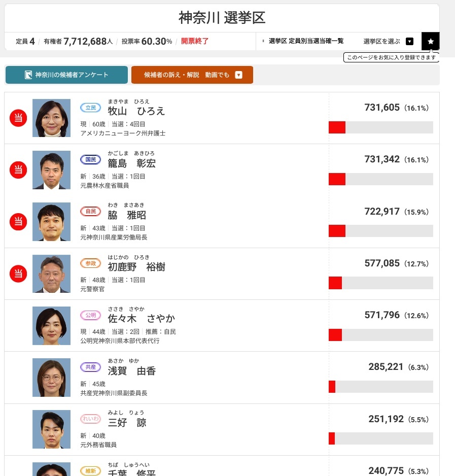Click the 自民 party badge for 脇雅昭

(90, 211)
